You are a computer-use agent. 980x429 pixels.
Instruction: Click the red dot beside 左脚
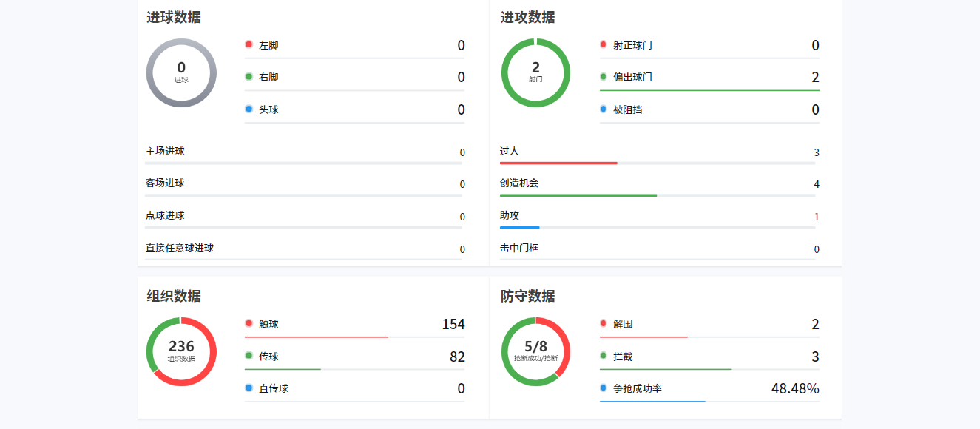249,44
